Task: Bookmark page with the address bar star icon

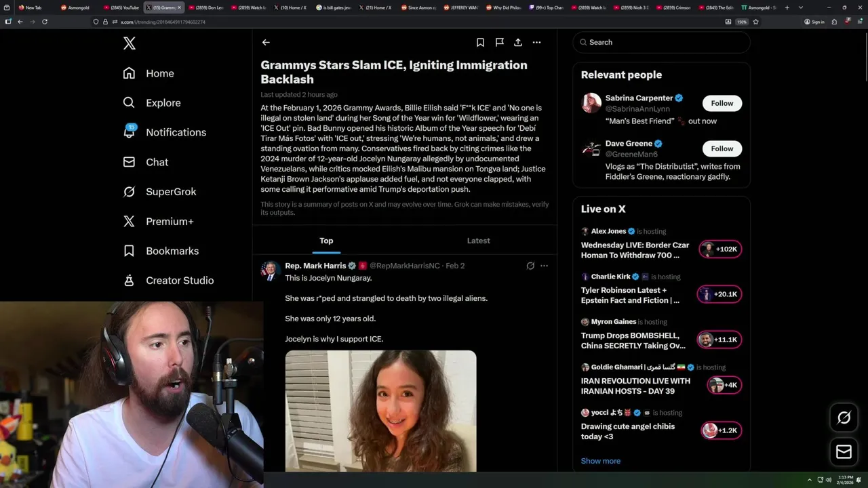Action: click(x=755, y=22)
